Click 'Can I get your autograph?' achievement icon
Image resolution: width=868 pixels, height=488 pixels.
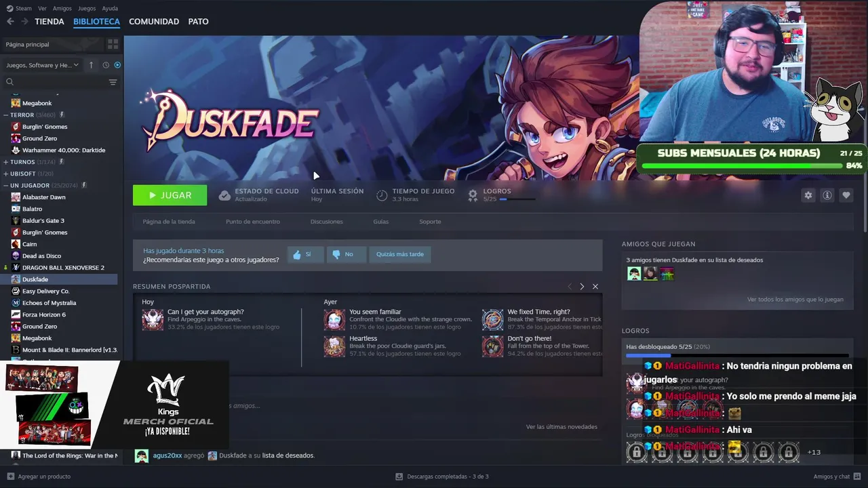[153, 319]
